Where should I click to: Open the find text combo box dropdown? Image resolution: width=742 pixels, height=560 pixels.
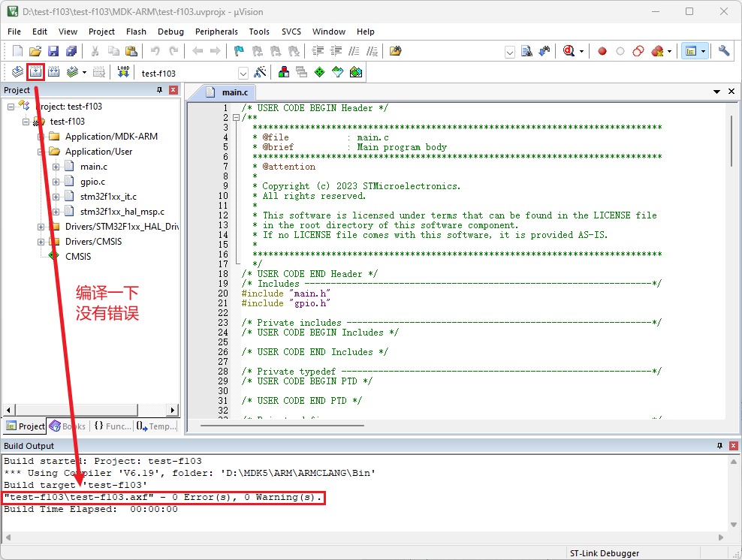coord(510,52)
